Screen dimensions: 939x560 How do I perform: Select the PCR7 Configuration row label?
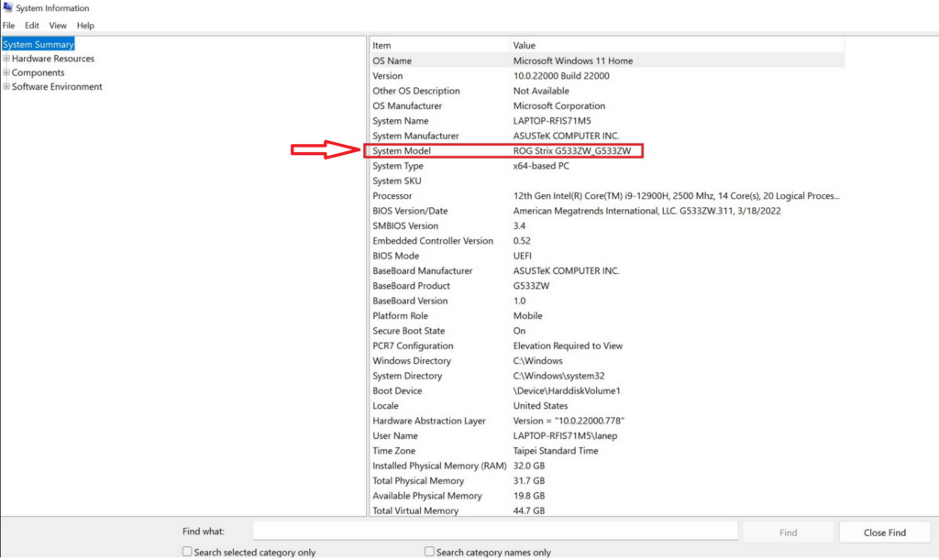click(413, 346)
